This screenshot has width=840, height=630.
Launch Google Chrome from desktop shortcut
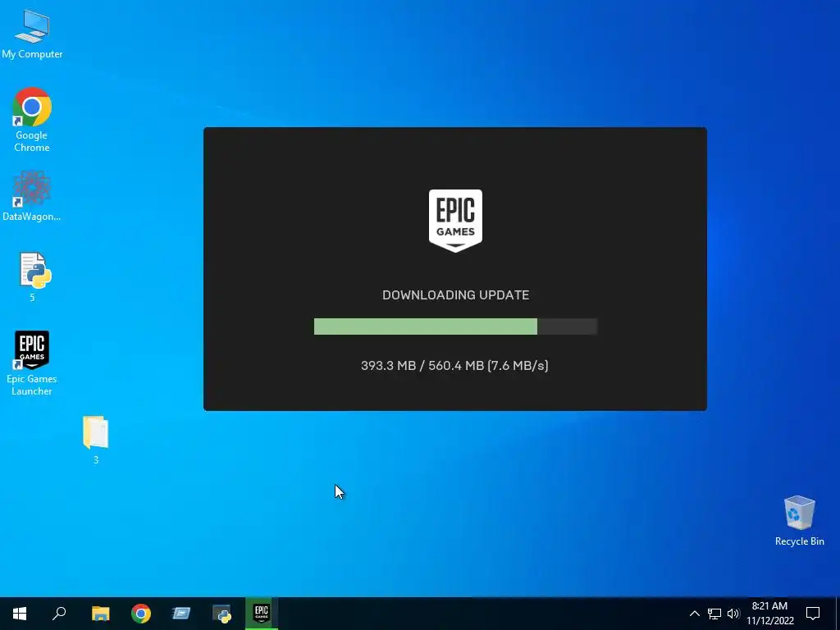[x=32, y=120]
